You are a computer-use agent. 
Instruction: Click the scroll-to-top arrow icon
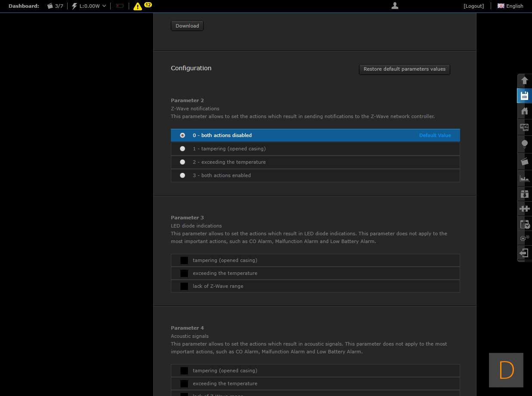tap(524, 81)
